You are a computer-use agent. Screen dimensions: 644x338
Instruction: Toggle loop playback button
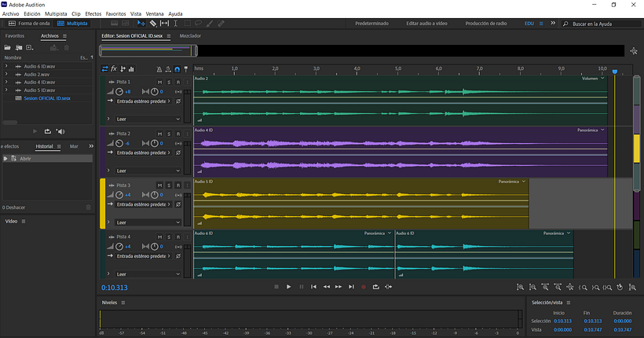coord(376,287)
